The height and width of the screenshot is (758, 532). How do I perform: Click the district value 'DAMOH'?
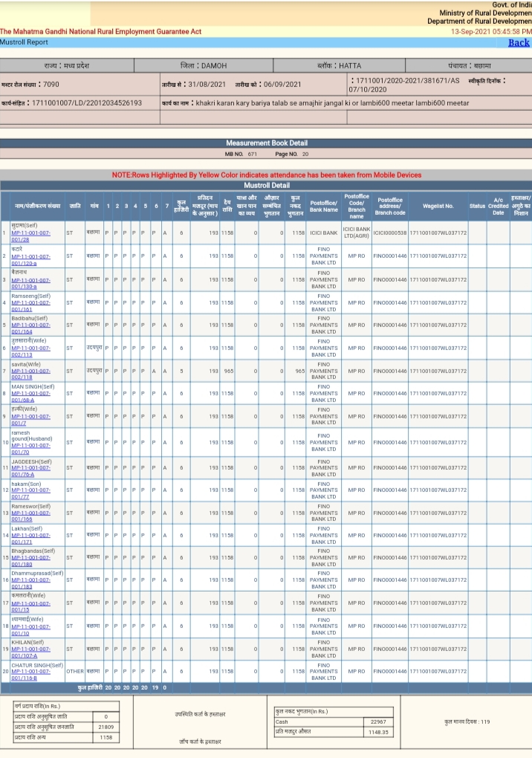(x=214, y=65)
